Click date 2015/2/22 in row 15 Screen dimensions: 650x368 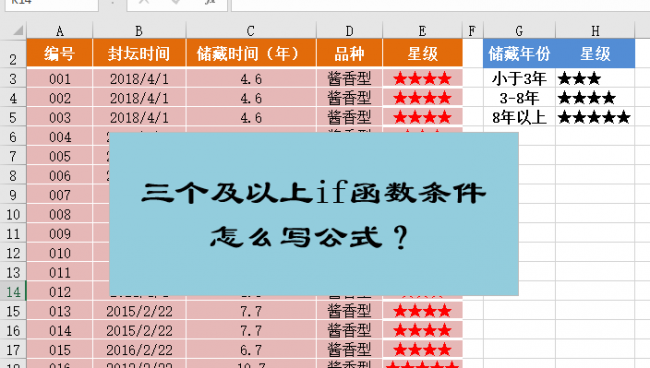(139, 311)
